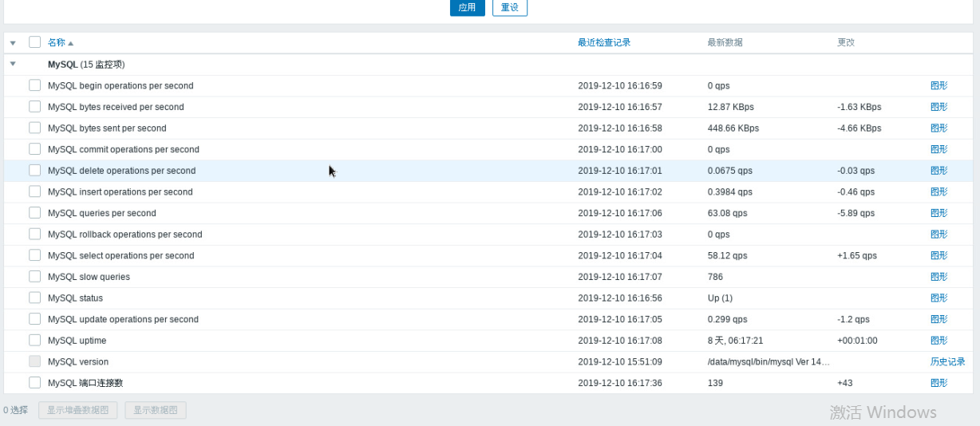Open 图形 for MySQL slow queries
Screen dimensions: 980x426
939,277
